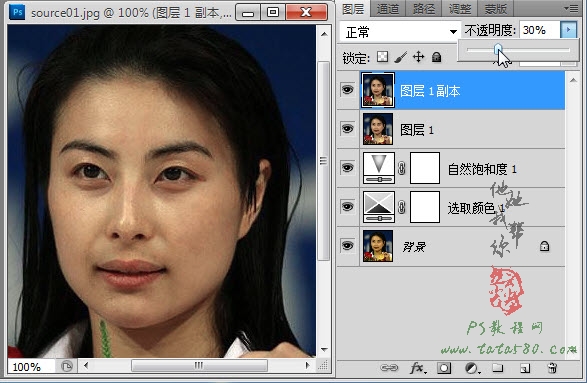Toggle lock transparent pixels icon
This screenshot has height=383, width=587.
tap(382, 57)
